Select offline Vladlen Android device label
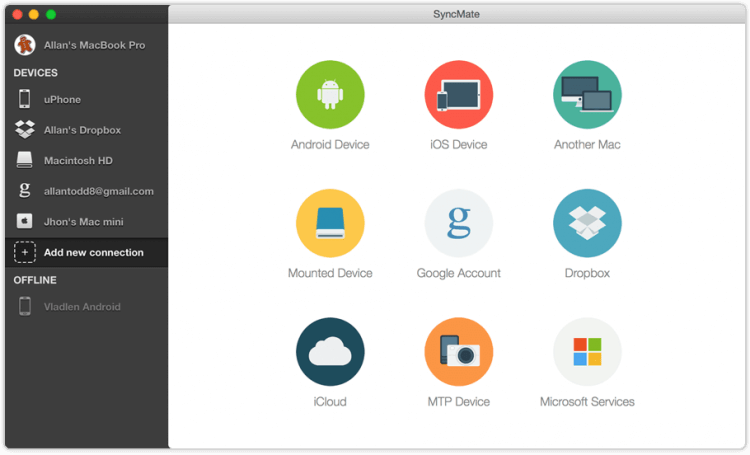The width and height of the screenshot is (750, 455). click(x=82, y=307)
